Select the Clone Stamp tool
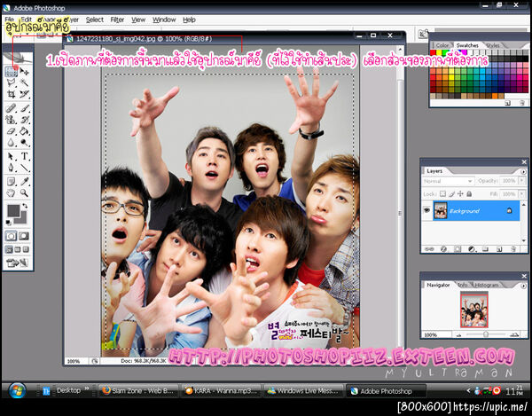Screen dimensions: 532x416 (x=12, y=120)
